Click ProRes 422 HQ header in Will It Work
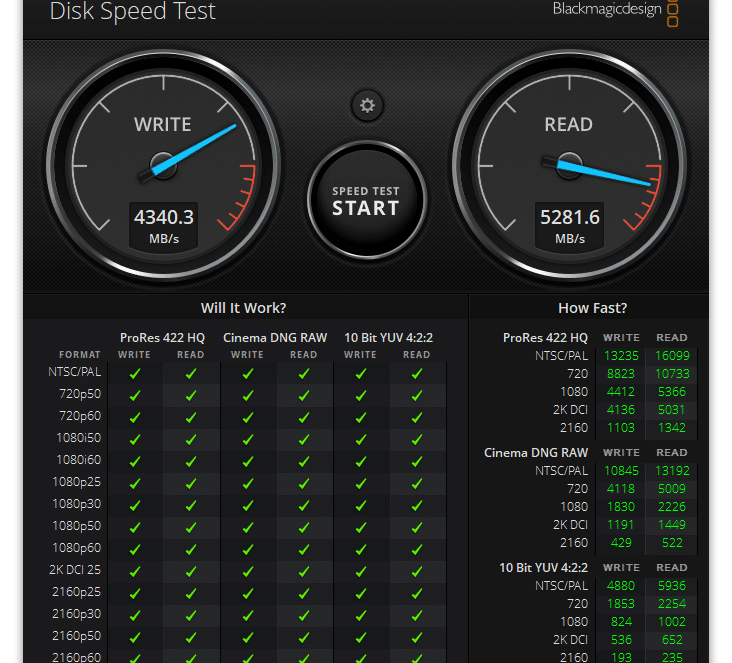This screenshot has height=663, width=732. pyautogui.click(x=162, y=338)
